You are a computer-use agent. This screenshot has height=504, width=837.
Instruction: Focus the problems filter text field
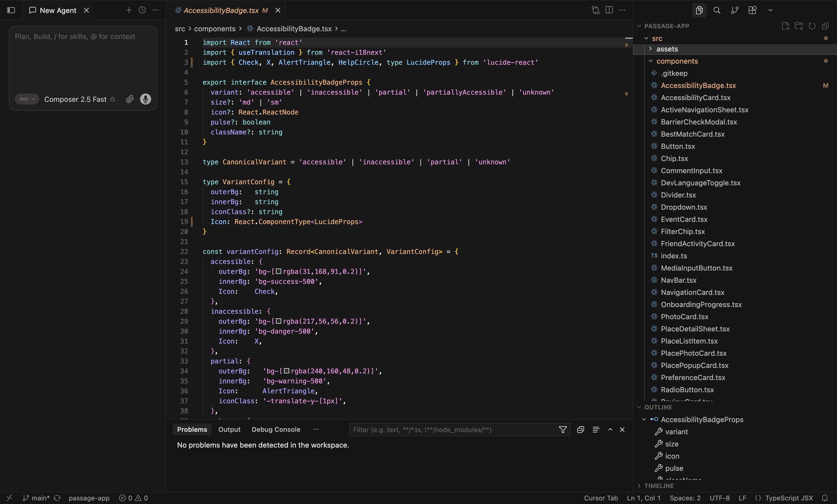click(454, 430)
